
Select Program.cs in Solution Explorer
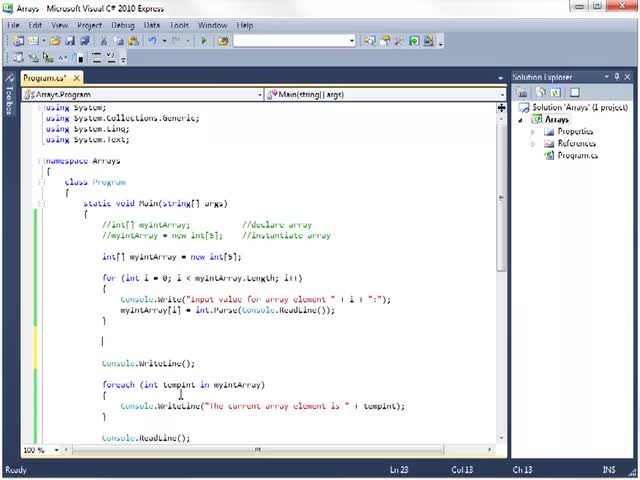577,156
